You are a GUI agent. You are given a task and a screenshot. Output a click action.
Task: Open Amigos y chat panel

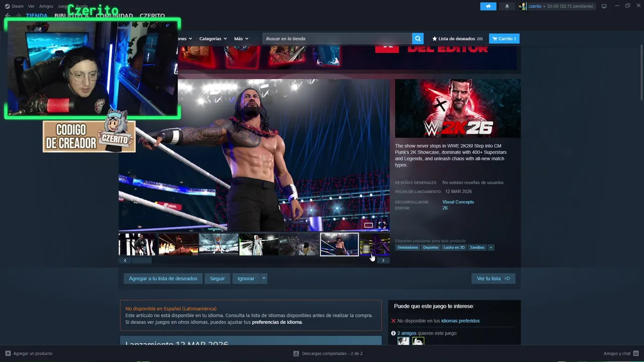tap(621, 353)
